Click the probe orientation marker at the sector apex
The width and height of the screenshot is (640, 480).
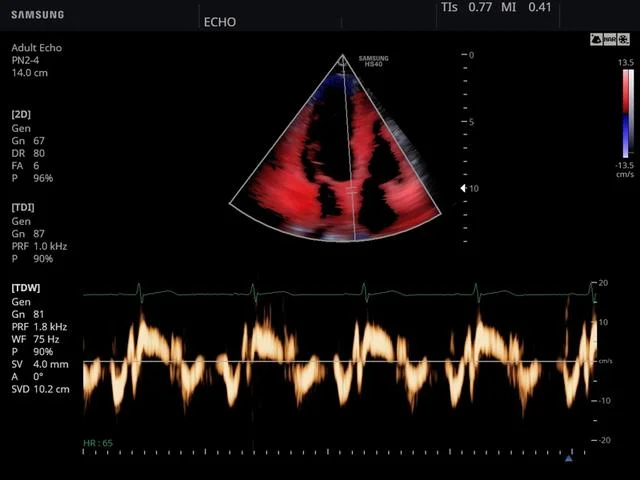342,62
